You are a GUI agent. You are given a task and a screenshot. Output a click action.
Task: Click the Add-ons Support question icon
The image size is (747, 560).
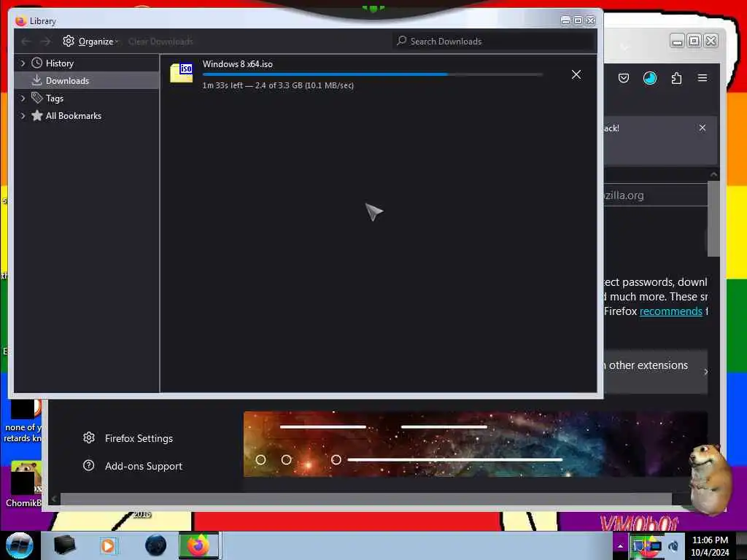pos(88,465)
